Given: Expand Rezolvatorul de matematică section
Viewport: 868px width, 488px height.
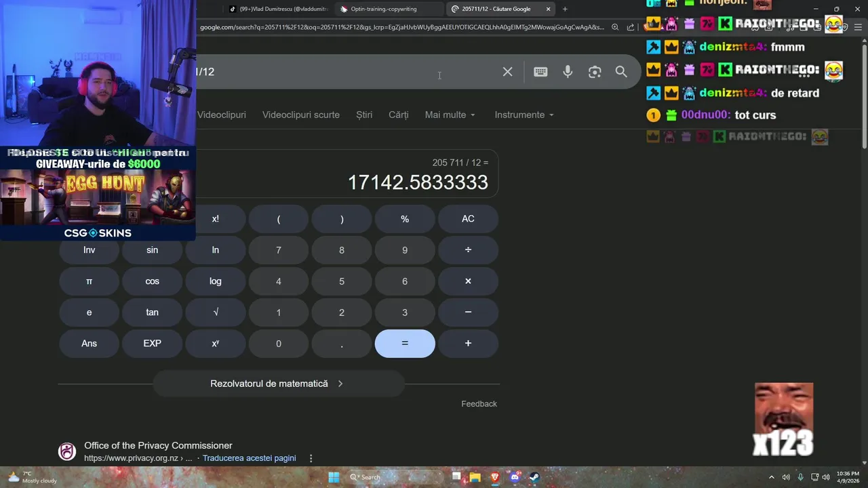Looking at the screenshot, I should 278,384.
